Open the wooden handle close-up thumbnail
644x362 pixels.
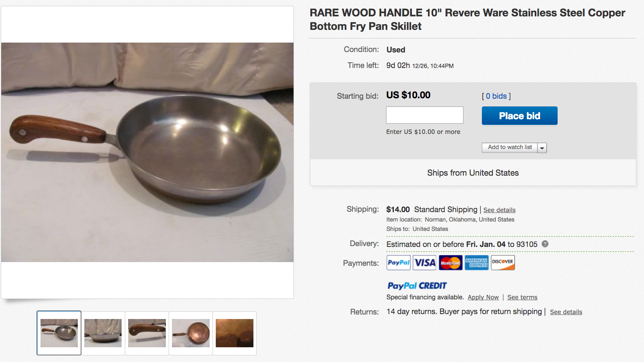point(147,333)
